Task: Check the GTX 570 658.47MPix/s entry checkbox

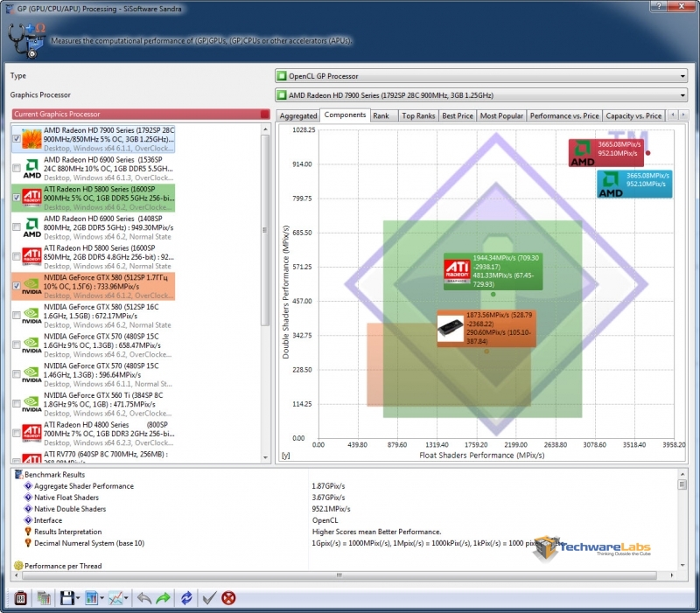Action: pyautogui.click(x=17, y=345)
